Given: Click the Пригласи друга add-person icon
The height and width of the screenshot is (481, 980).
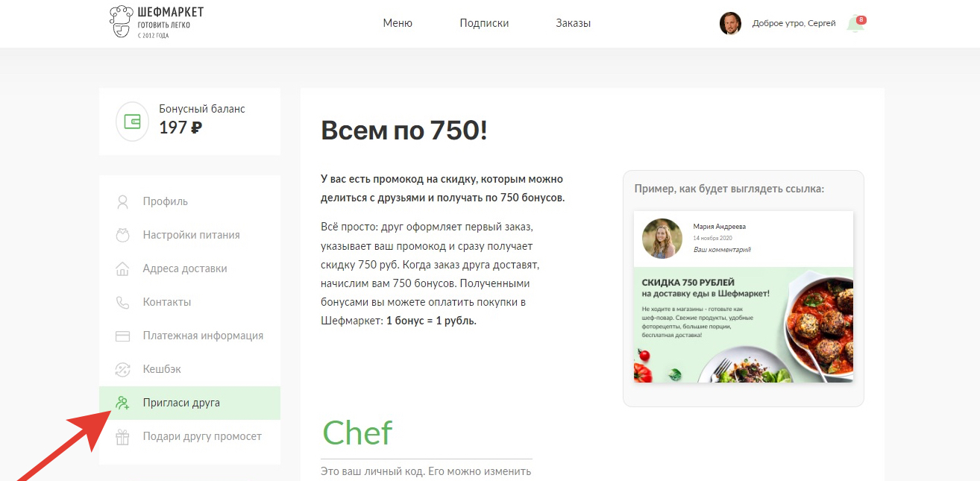Looking at the screenshot, I should coord(122,403).
